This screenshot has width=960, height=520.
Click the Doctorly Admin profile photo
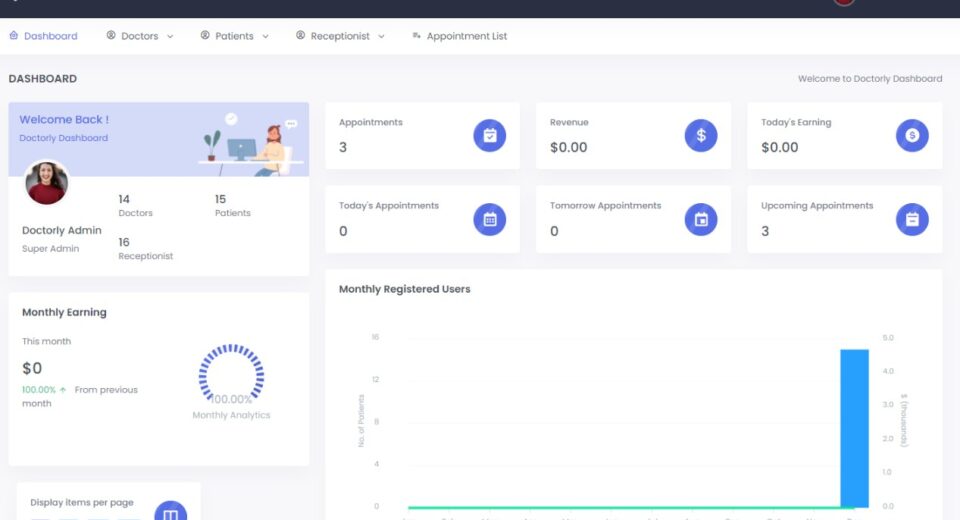[46, 183]
